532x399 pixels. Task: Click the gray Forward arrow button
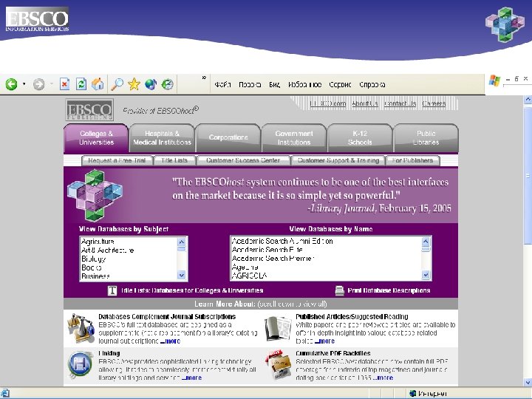(x=38, y=83)
